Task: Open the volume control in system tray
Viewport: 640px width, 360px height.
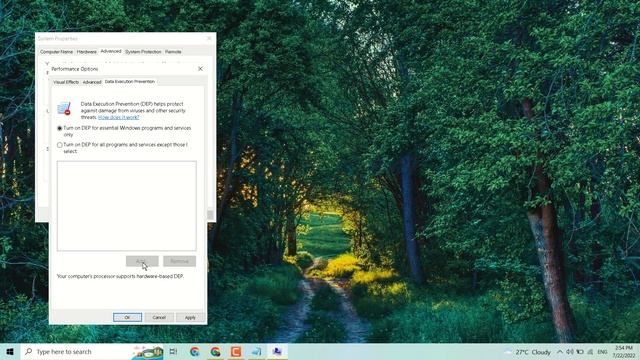Action: pyautogui.click(x=570, y=352)
